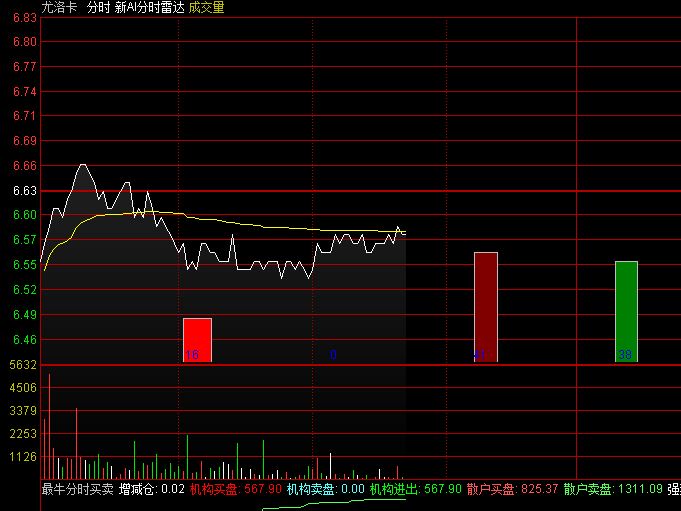The width and height of the screenshot is (681, 511).
Task: Click the 6.74 price axis label
Action: pyautogui.click(x=25, y=92)
